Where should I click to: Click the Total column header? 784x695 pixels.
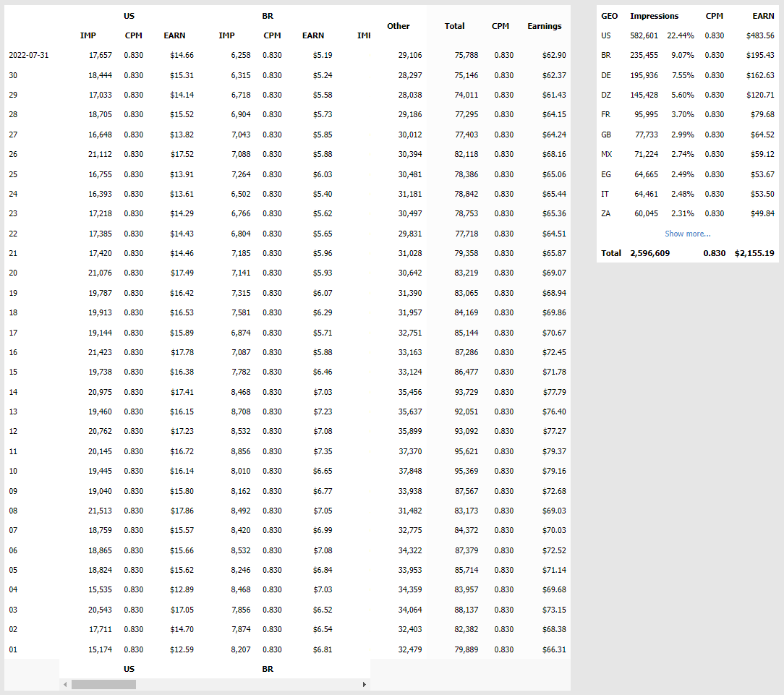click(x=454, y=26)
